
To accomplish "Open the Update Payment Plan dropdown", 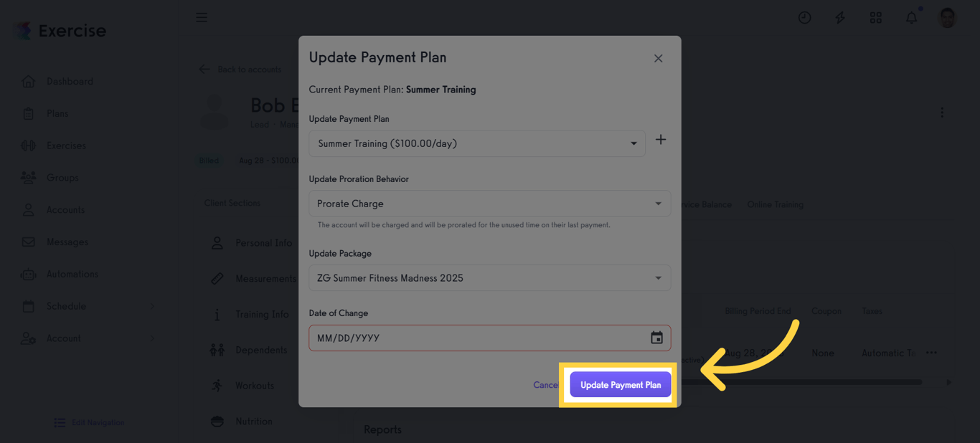I will coord(476,143).
